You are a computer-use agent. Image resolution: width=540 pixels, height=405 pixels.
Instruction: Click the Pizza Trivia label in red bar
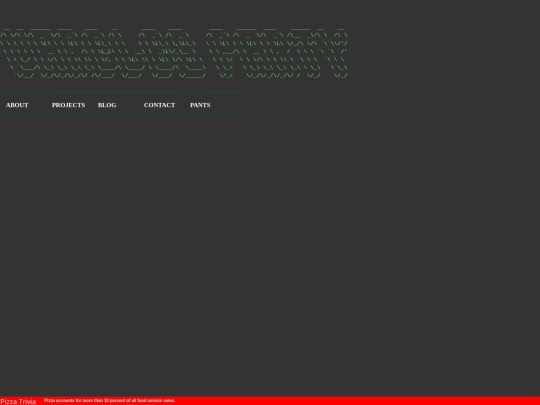coord(18,401)
